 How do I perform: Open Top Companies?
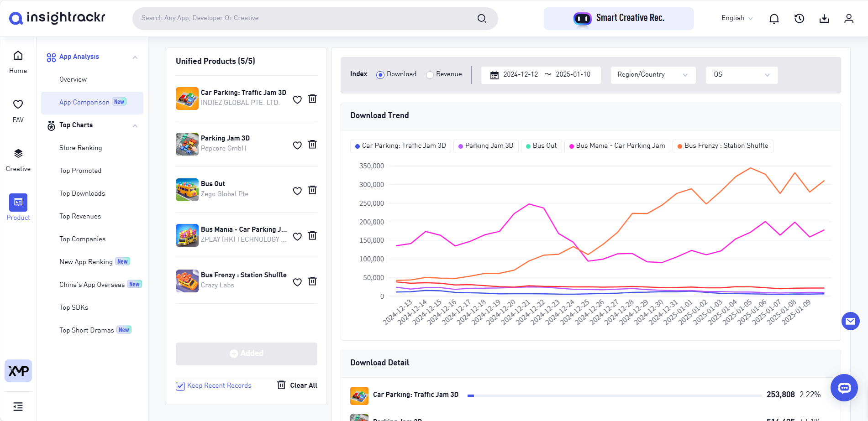click(x=82, y=239)
